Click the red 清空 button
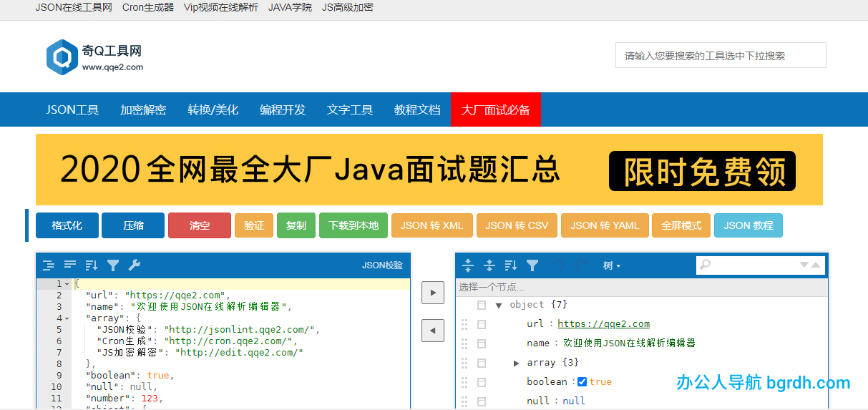The width and height of the screenshot is (868, 410). [x=200, y=225]
